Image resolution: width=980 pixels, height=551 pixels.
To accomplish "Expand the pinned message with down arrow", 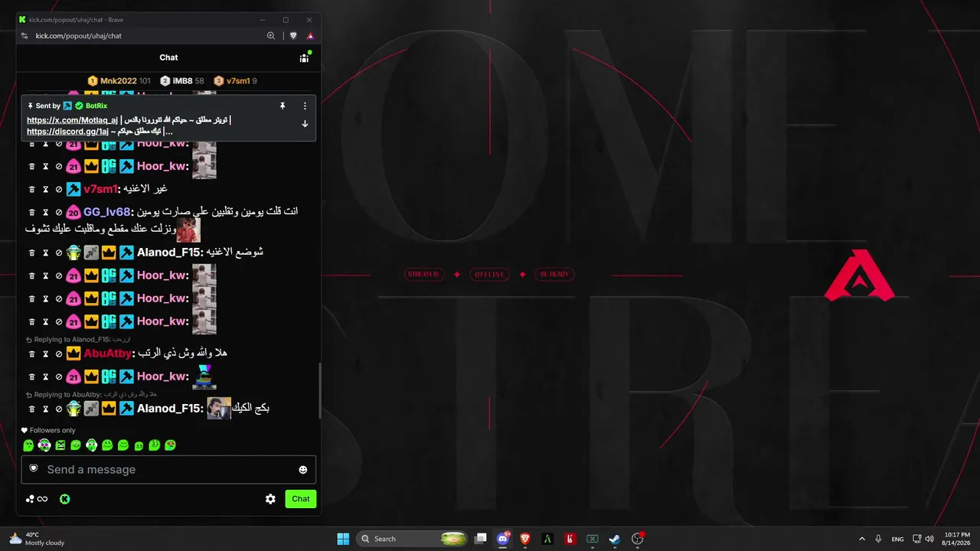I will [x=305, y=124].
